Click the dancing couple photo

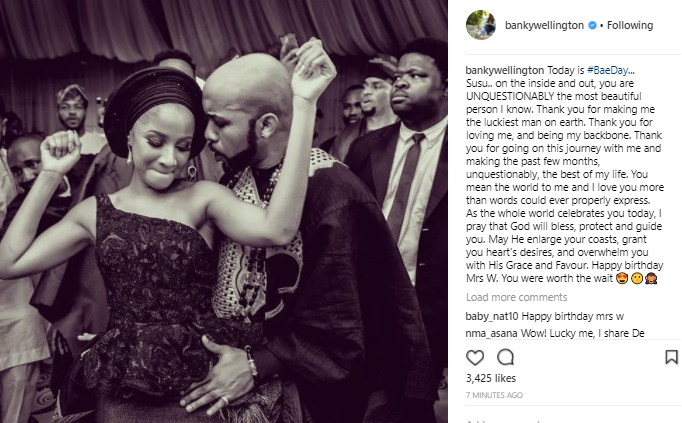[x=224, y=211]
